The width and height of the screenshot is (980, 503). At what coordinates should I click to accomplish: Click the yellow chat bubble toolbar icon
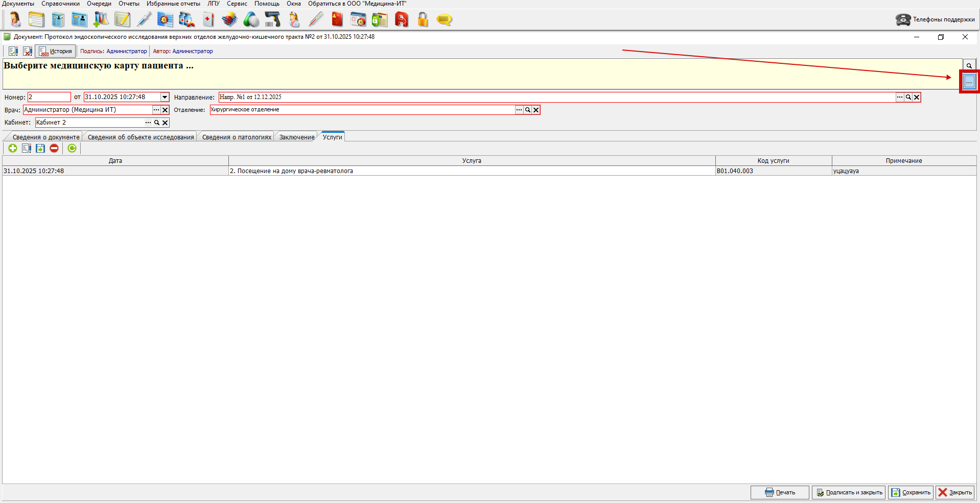444,20
